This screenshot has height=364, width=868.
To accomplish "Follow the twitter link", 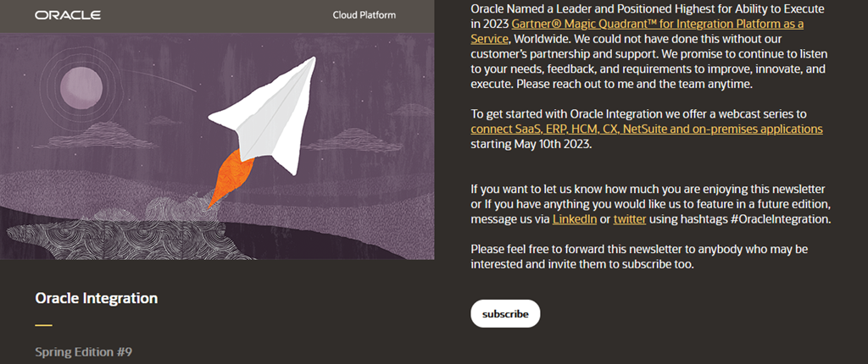I will click(630, 219).
